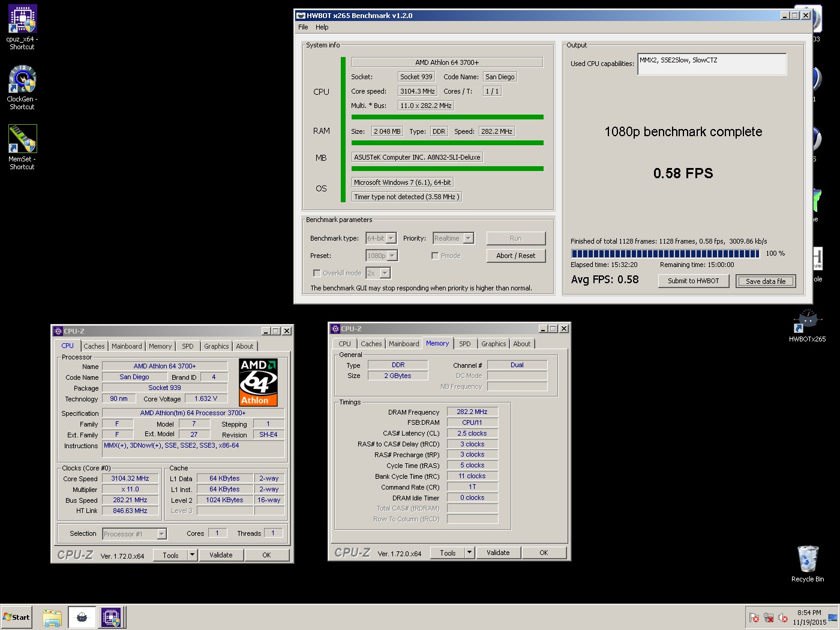
Task: Click the muted volume tray icon
Action: [782, 618]
